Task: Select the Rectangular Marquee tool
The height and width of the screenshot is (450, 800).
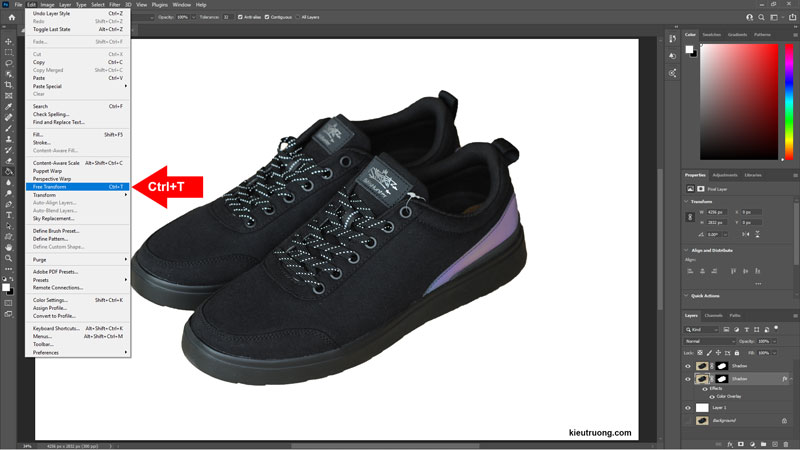Action: click(x=9, y=53)
